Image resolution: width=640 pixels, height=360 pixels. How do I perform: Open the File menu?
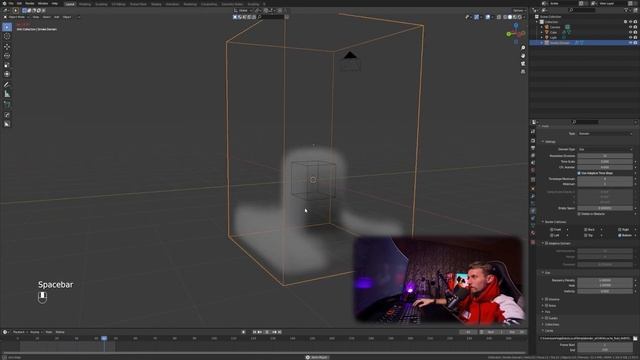point(11,3)
